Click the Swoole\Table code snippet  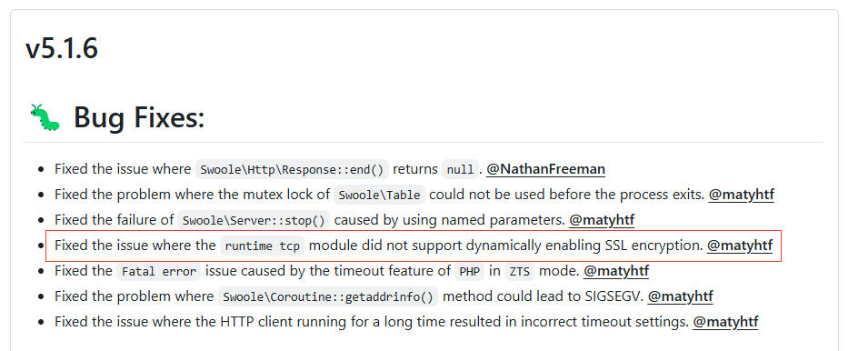click(x=379, y=195)
